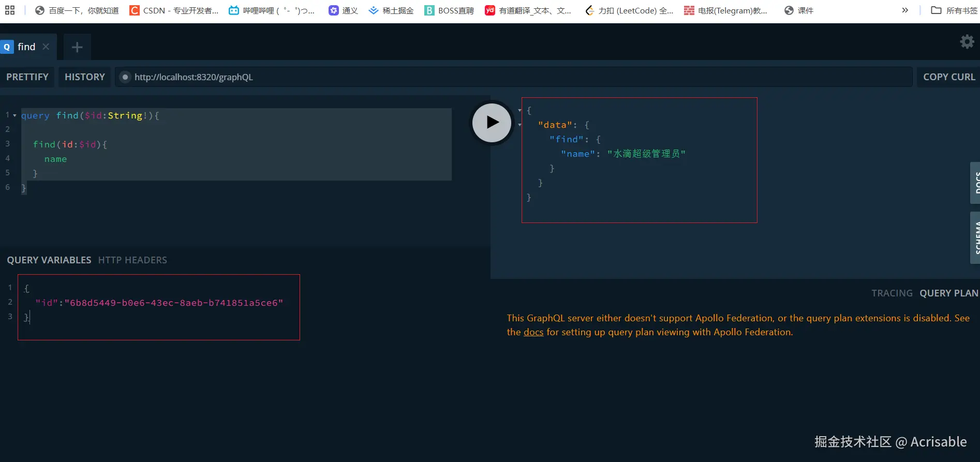Open the apps grid icon in bookmarks bar
The image size is (980, 462).
[9, 10]
